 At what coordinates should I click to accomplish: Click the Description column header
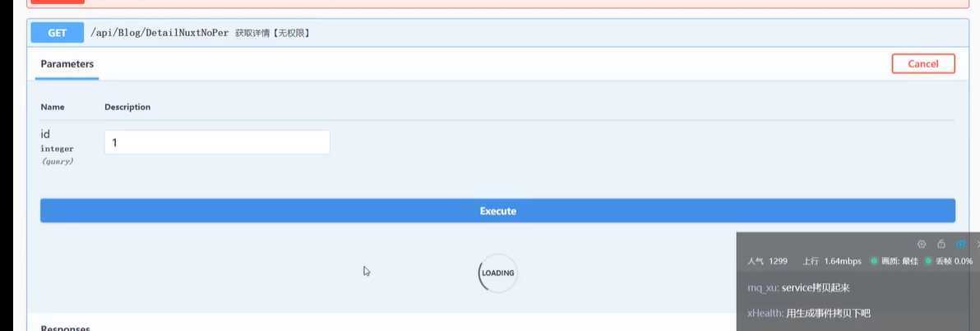pyautogui.click(x=127, y=107)
